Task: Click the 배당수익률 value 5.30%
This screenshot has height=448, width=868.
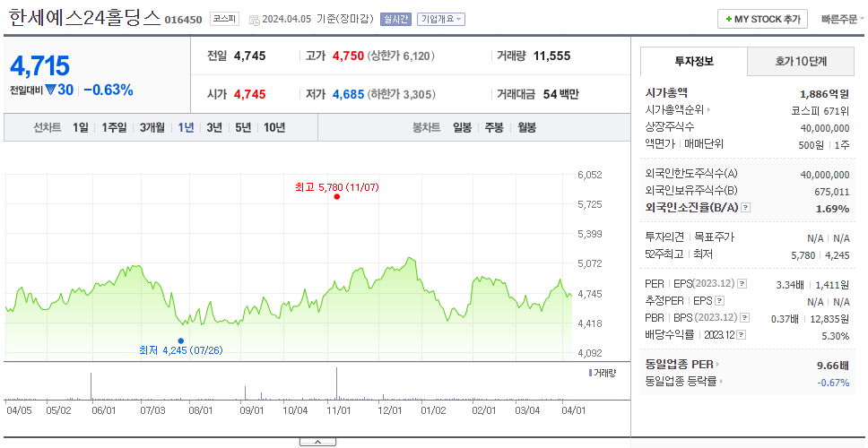Action: coord(836,336)
